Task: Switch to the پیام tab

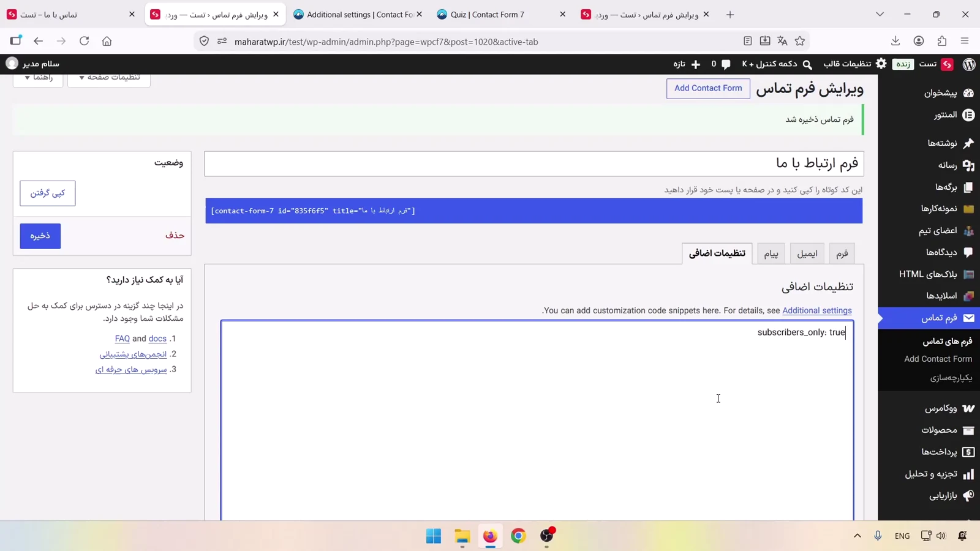Action: click(771, 253)
